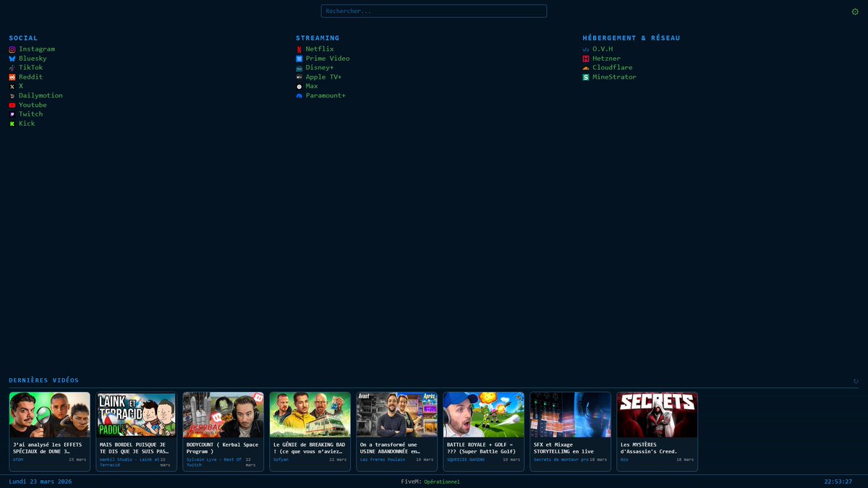This screenshot has height=488, width=868.
Task: Open the Breaking Bad video thumbnail
Action: [310, 415]
